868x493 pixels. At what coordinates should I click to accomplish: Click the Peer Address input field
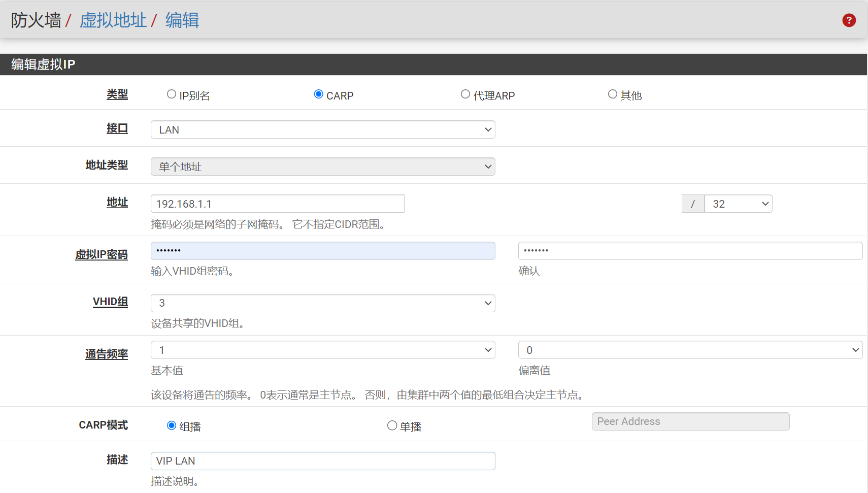tap(690, 421)
